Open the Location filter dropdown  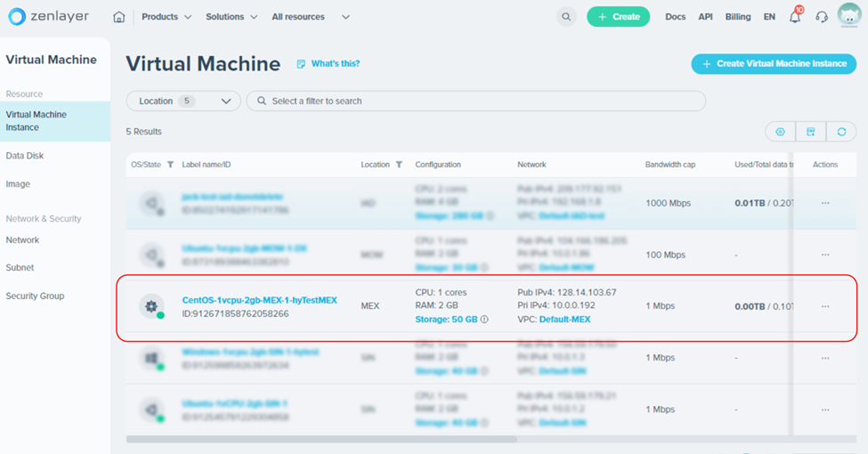coord(183,101)
